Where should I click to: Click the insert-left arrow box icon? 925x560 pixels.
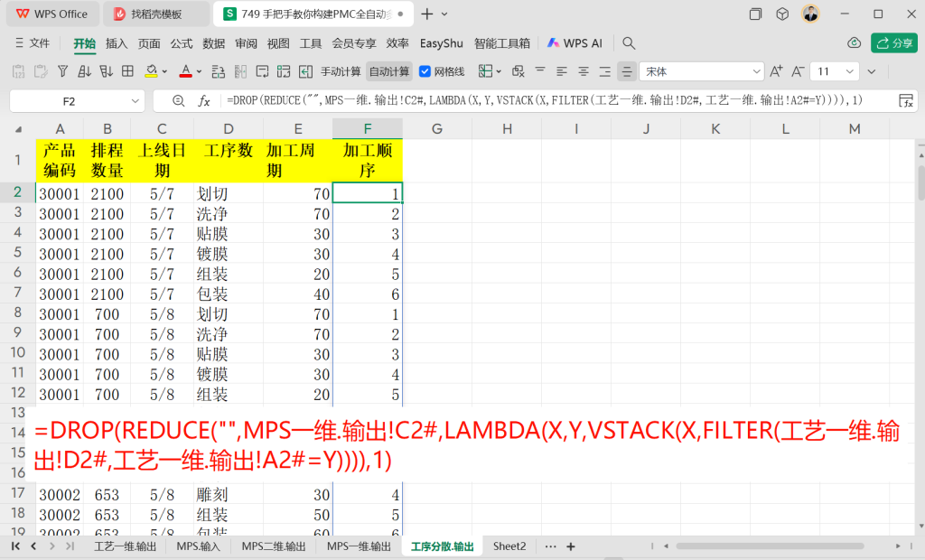(x=305, y=71)
